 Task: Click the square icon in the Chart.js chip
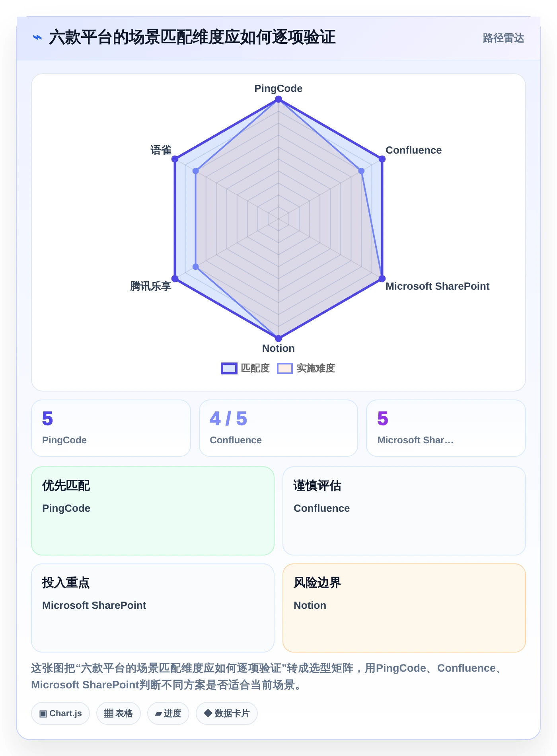pos(43,714)
